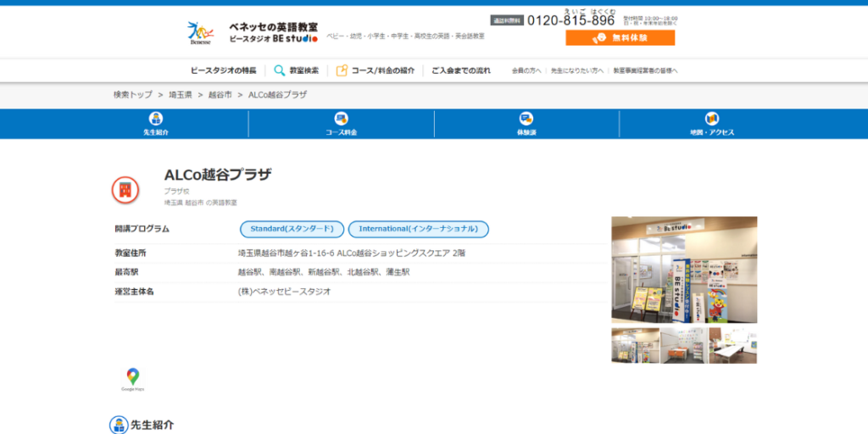The width and height of the screenshot is (868, 434).
Task: Click (株)ベネッセビースタジオ operator text
Action: pos(285,292)
